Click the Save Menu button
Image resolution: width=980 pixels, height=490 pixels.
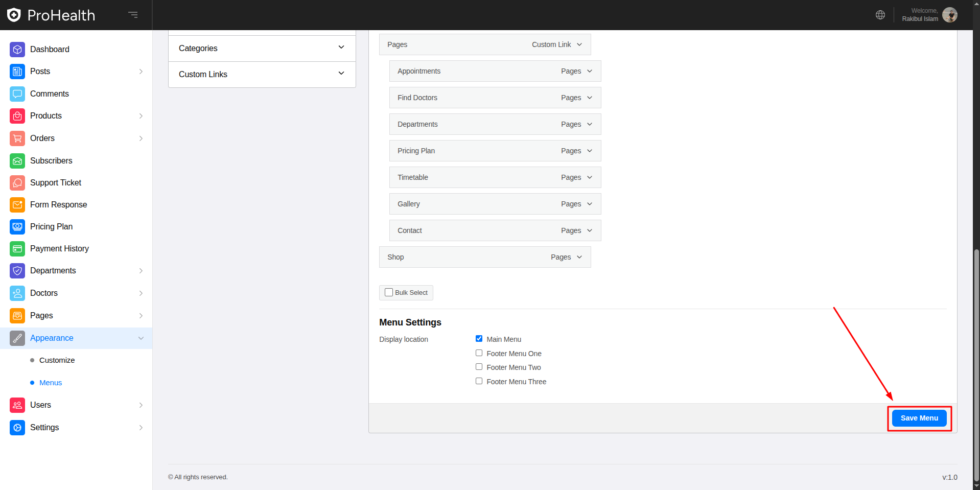click(x=919, y=418)
